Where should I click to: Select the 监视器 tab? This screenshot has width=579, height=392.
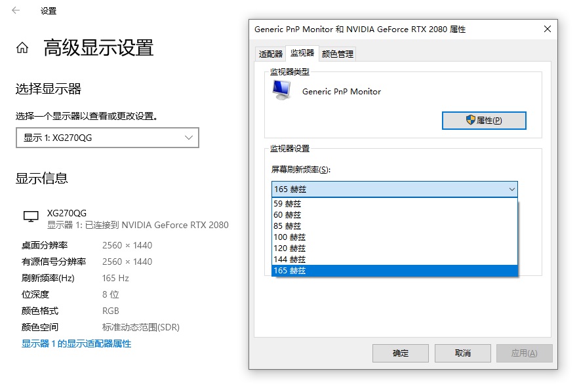(302, 54)
